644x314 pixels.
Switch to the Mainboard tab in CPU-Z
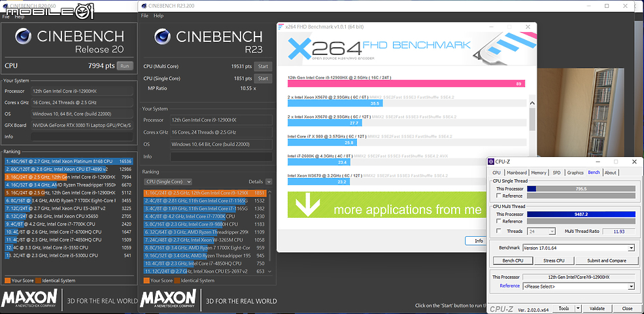pos(517,173)
